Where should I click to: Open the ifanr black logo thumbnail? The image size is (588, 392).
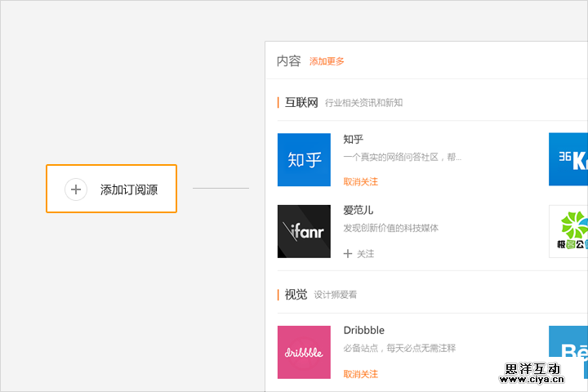point(304,231)
